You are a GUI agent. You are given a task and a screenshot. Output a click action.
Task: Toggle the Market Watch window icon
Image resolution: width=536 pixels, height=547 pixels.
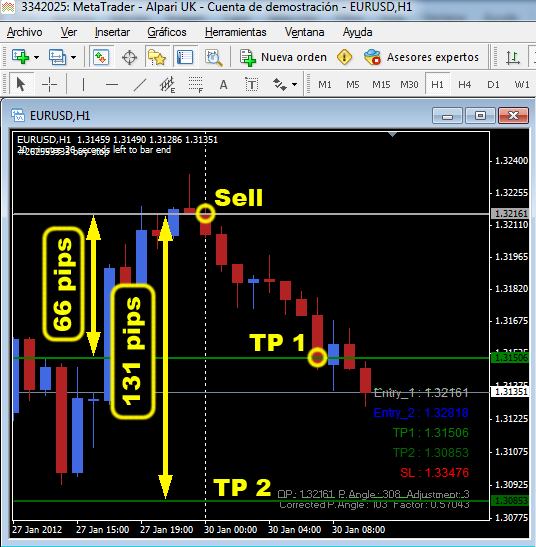tap(101, 57)
